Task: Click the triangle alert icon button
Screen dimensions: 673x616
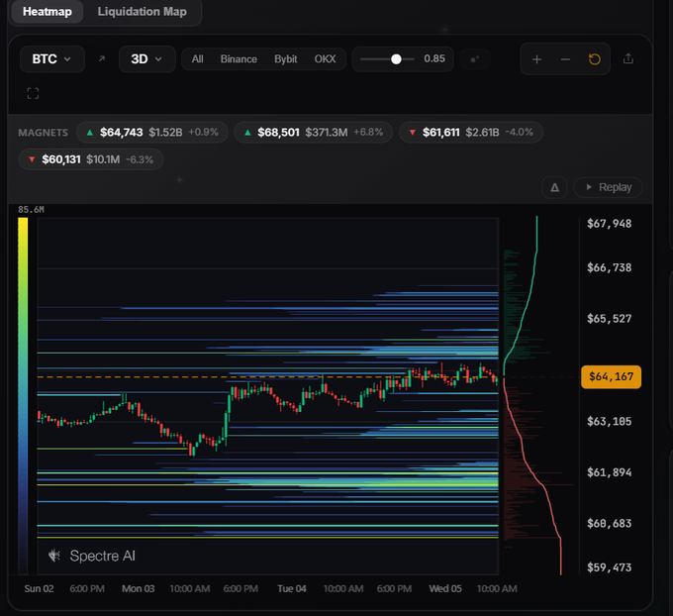Action: 554,187
